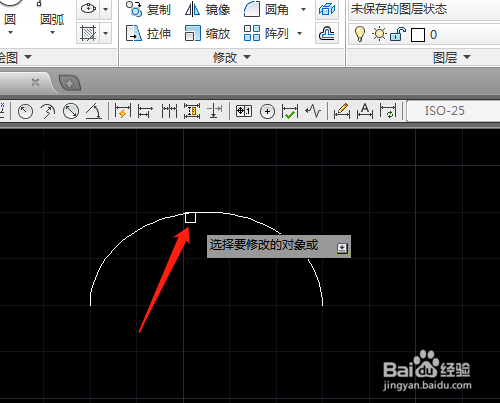This screenshot has width=500, height=403.
Task: Click the Dimension Text Edit icon
Action: 365,111
